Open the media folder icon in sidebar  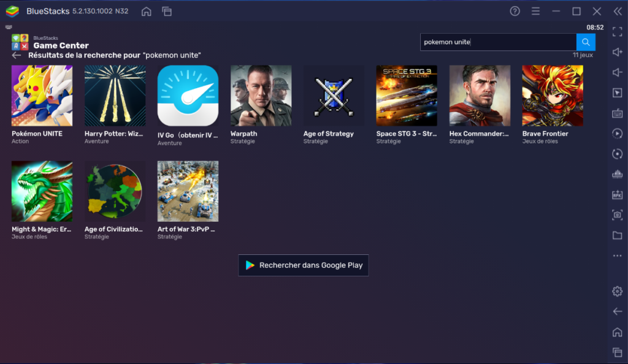pos(617,235)
